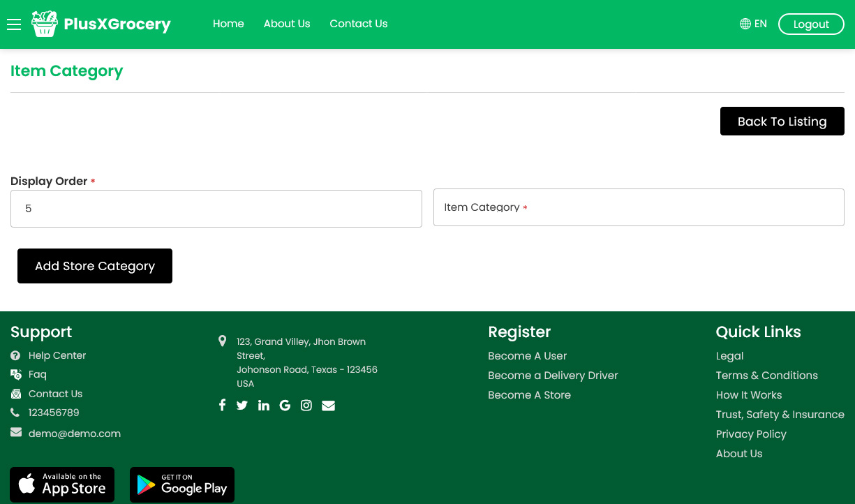This screenshot has height=504, width=855.
Task: Open the Legal quick link
Action: click(x=730, y=356)
